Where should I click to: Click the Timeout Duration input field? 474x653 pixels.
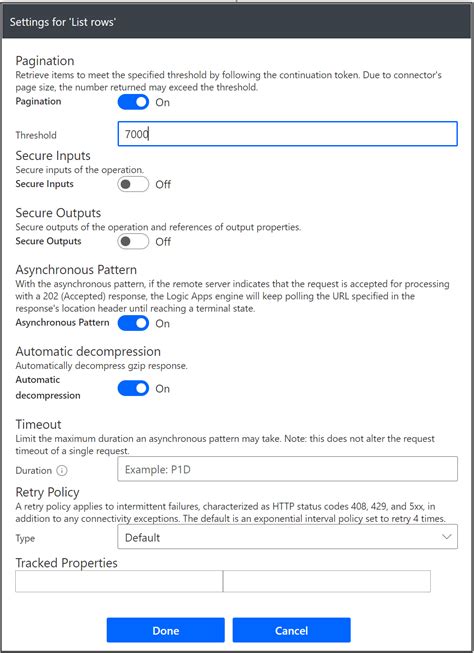pos(287,469)
